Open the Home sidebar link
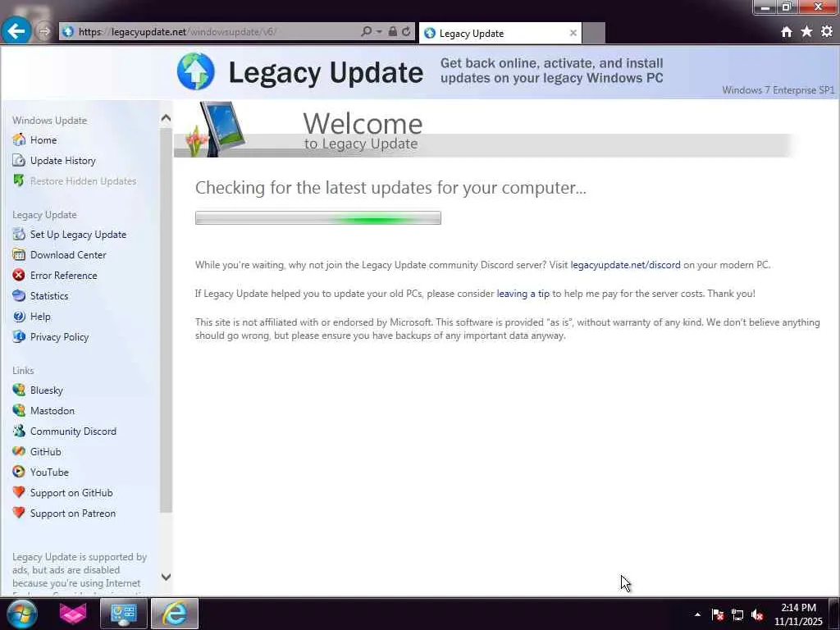 [x=43, y=139]
